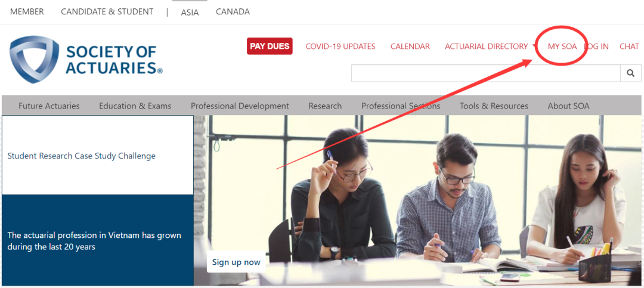Switch to the MEMBER tab

(27, 12)
